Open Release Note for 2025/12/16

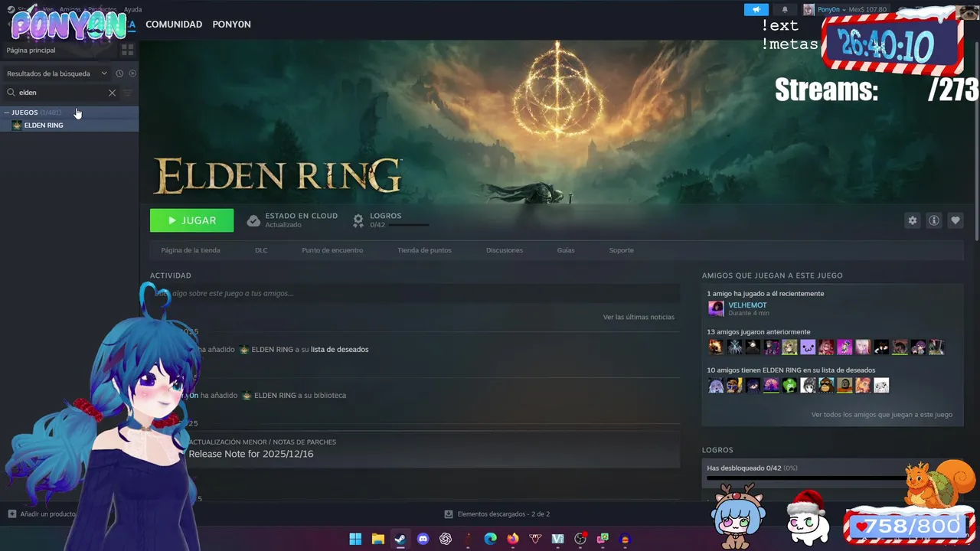click(251, 454)
